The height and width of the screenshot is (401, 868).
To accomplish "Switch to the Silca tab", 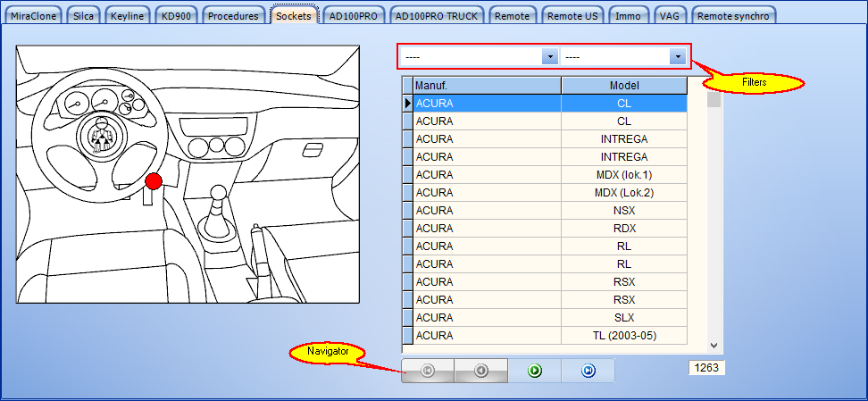I will click(x=83, y=16).
